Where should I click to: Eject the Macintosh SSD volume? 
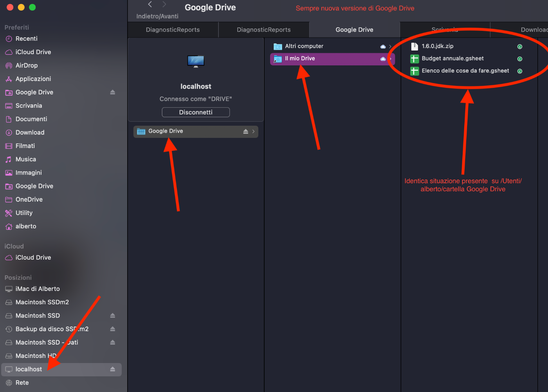pyautogui.click(x=113, y=316)
